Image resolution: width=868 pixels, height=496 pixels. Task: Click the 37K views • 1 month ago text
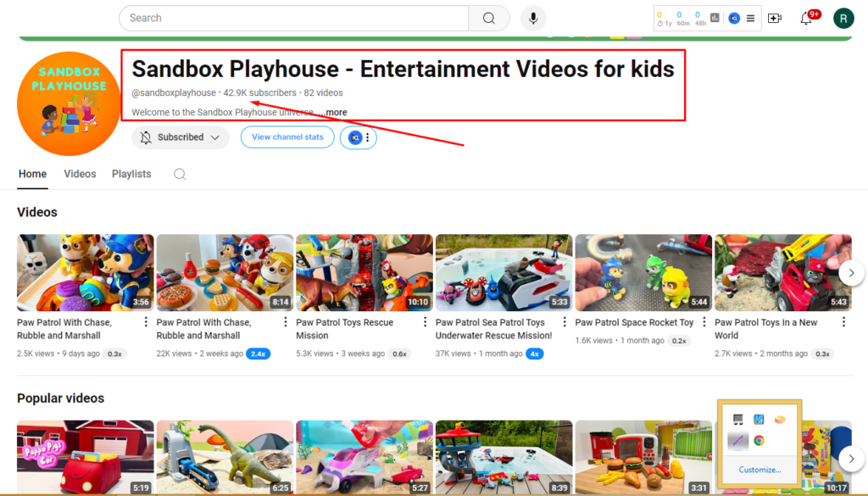click(x=479, y=354)
